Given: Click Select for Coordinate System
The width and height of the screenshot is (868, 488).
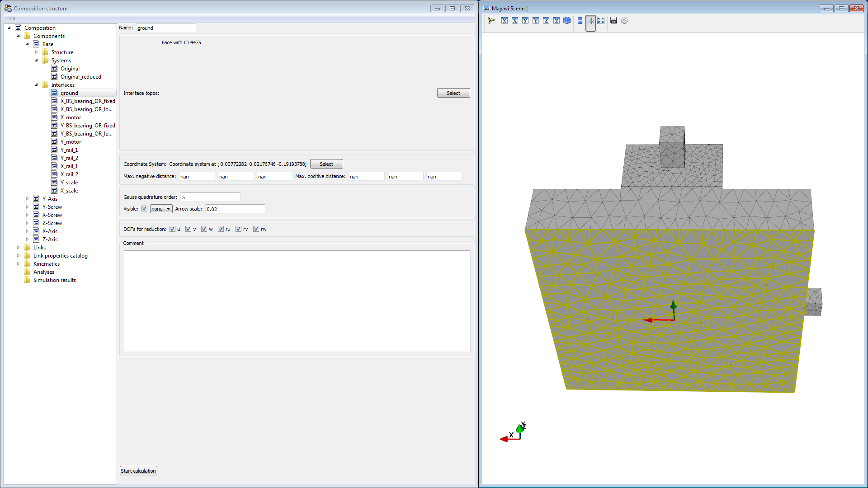Looking at the screenshot, I should 326,164.
